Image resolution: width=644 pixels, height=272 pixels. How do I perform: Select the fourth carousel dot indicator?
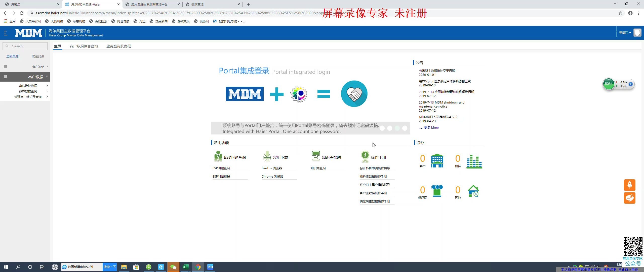click(405, 128)
